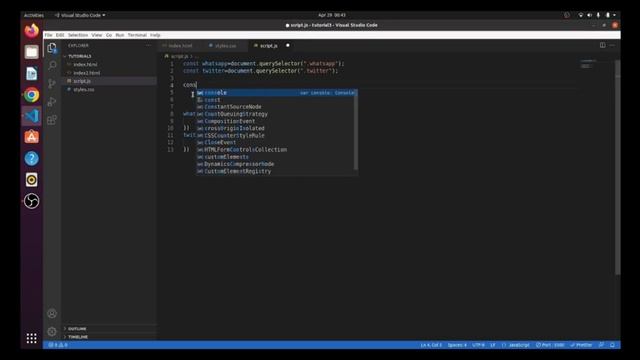Choose the crossOriginIsolated suggestion
The width and height of the screenshot is (640, 360).
pyautogui.click(x=277, y=128)
